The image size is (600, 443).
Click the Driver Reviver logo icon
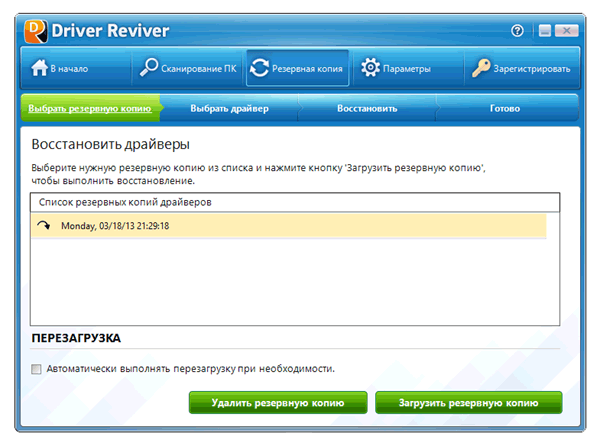point(36,31)
